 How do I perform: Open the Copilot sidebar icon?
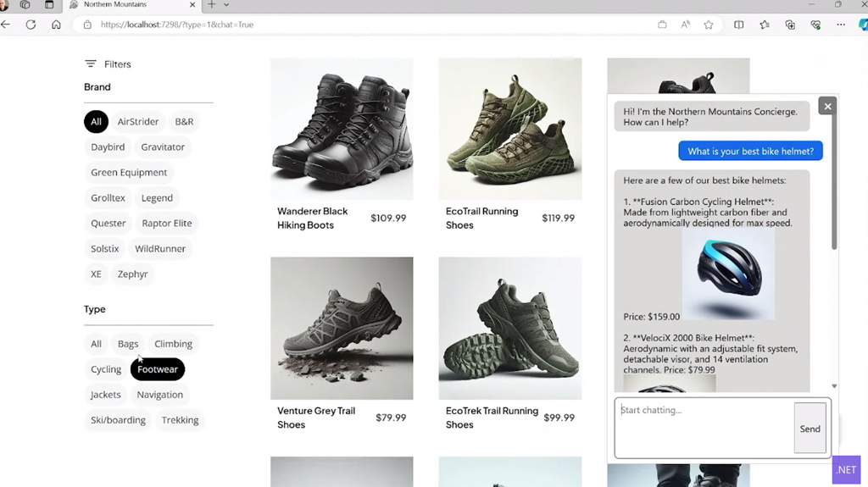click(863, 25)
